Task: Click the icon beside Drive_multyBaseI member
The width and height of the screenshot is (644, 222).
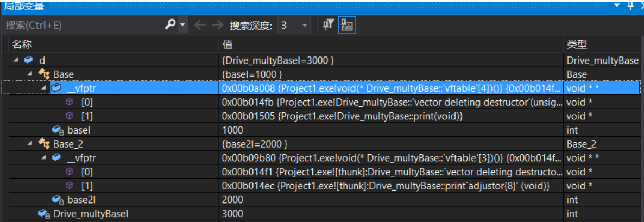Action: [43, 214]
